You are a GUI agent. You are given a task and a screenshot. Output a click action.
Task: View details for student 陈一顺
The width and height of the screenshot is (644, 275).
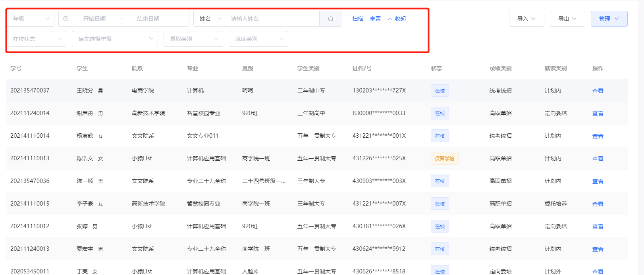coord(598,181)
